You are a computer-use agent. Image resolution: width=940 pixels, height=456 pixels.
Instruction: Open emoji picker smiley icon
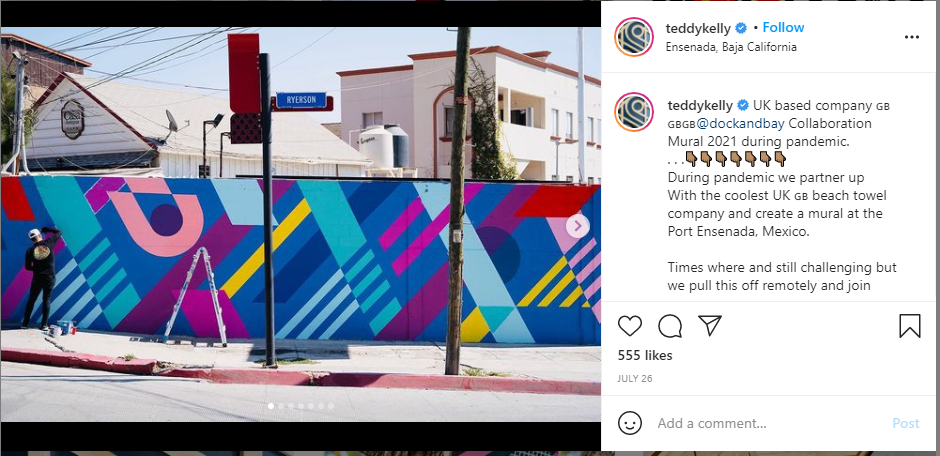(629, 424)
